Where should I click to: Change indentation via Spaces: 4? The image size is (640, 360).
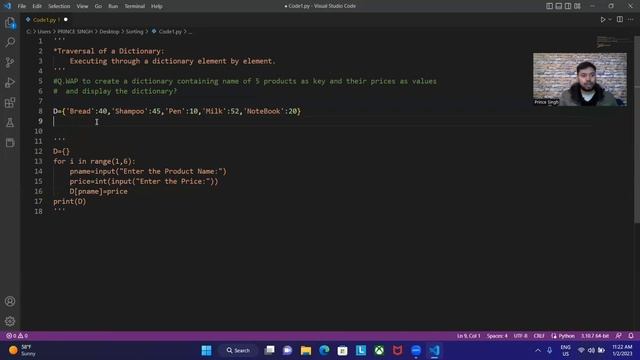(x=497, y=336)
